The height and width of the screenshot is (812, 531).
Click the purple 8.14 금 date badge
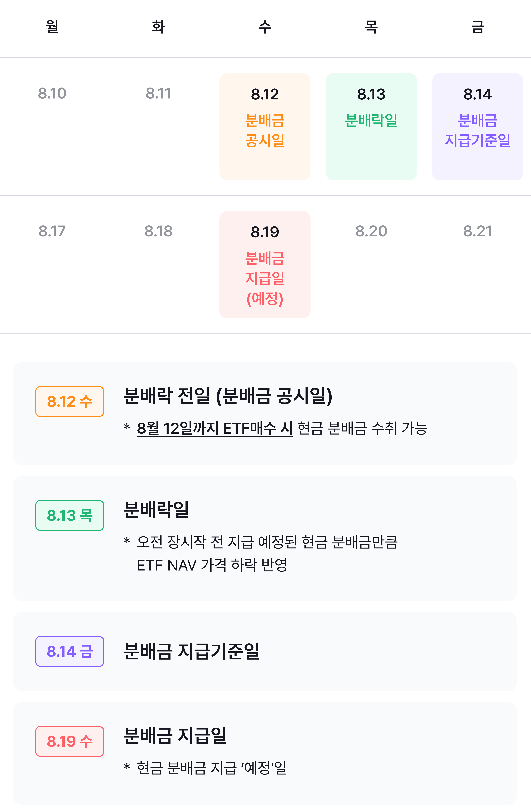[70, 651]
